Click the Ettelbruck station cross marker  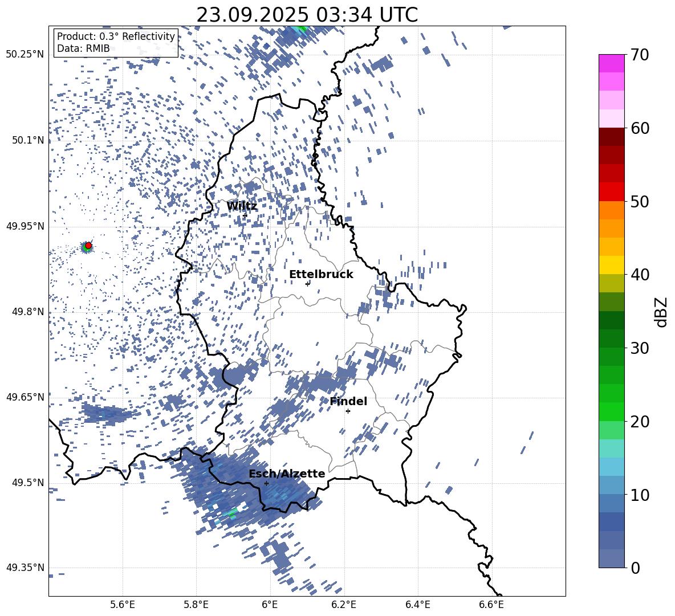(x=307, y=284)
